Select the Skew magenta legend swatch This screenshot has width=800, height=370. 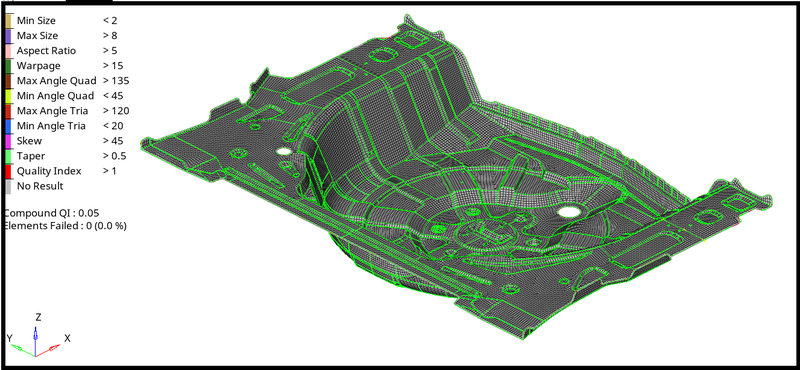[x=8, y=141]
